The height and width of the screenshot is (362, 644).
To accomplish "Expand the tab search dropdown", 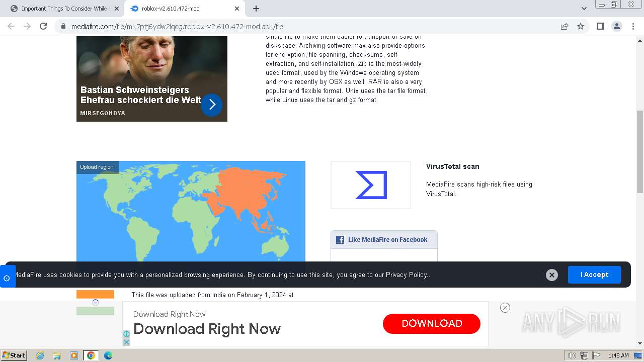I will coord(584,9).
